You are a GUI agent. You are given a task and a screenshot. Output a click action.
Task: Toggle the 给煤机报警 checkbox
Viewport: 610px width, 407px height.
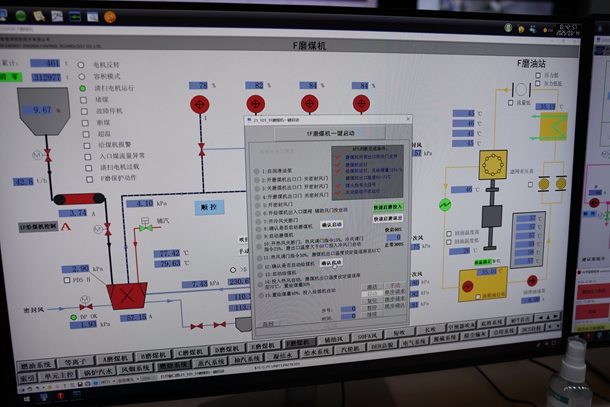87,145
